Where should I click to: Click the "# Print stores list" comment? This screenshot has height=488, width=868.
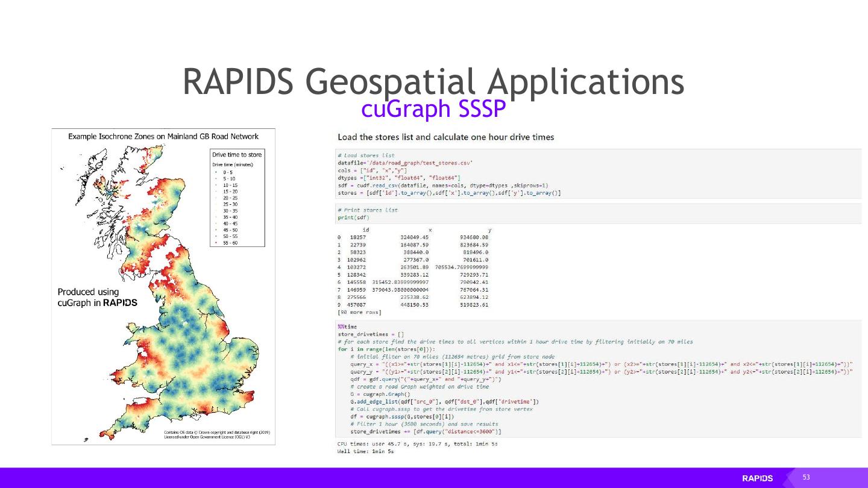tap(368, 210)
